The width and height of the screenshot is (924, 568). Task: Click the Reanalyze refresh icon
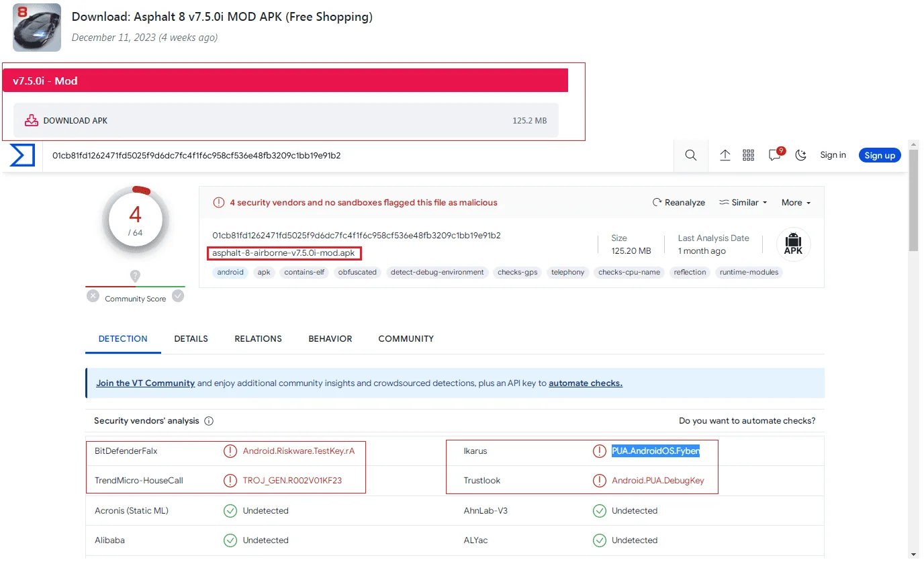pos(657,203)
